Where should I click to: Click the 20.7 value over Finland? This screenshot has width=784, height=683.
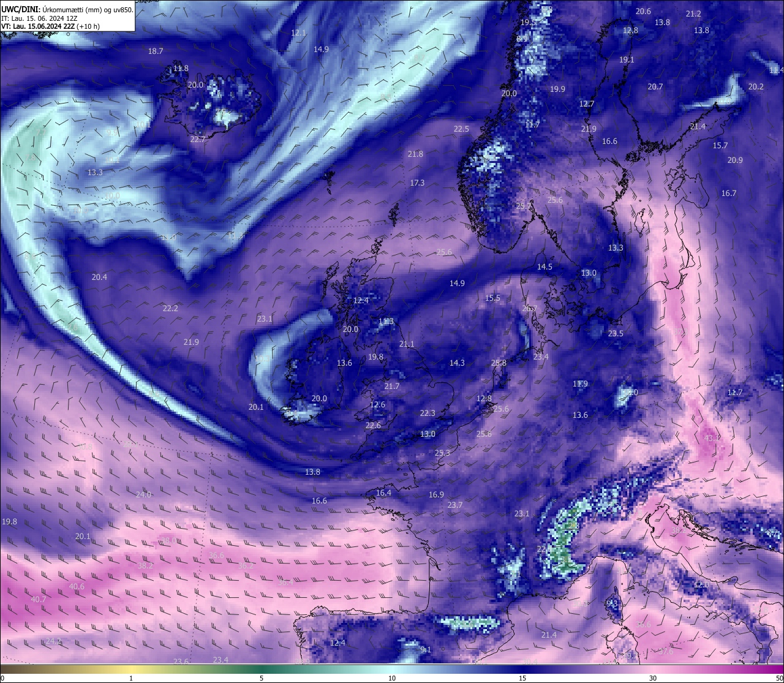tap(655, 87)
